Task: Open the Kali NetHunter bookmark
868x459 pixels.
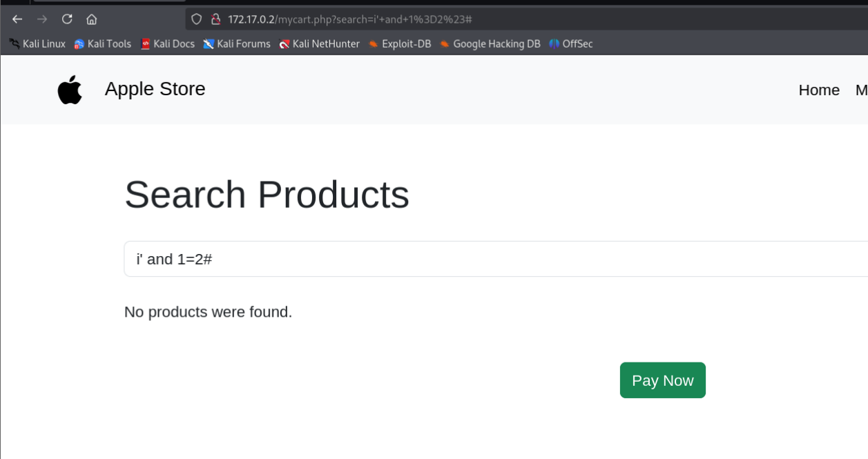Action: (319, 43)
